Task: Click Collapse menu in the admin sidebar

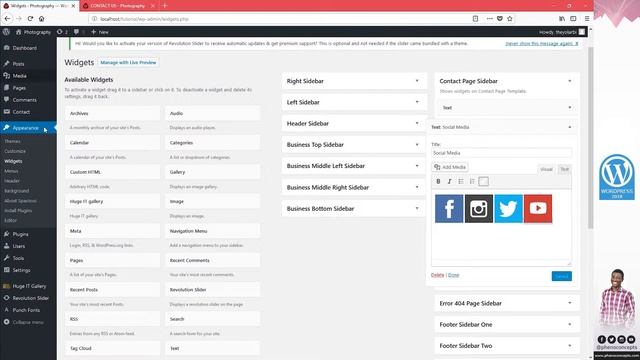Action: pyautogui.click(x=28, y=322)
